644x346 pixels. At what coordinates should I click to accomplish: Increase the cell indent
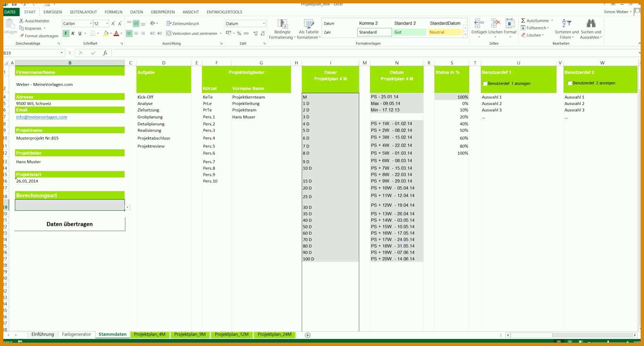[160, 34]
